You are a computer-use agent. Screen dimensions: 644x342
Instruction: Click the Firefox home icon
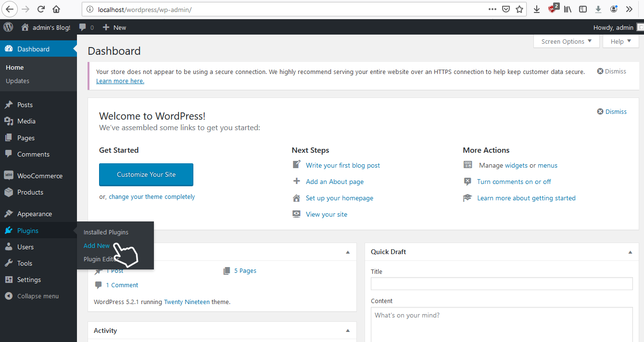click(56, 9)
